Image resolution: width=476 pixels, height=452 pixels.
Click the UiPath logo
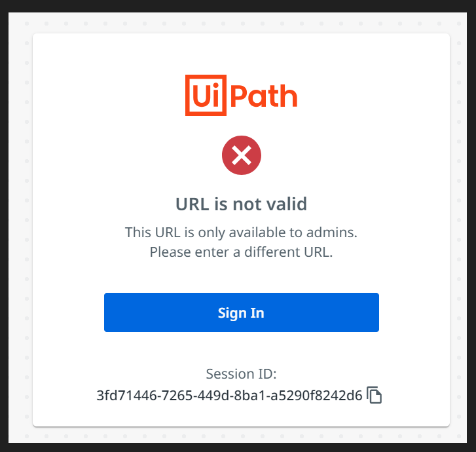pos(241,96)
